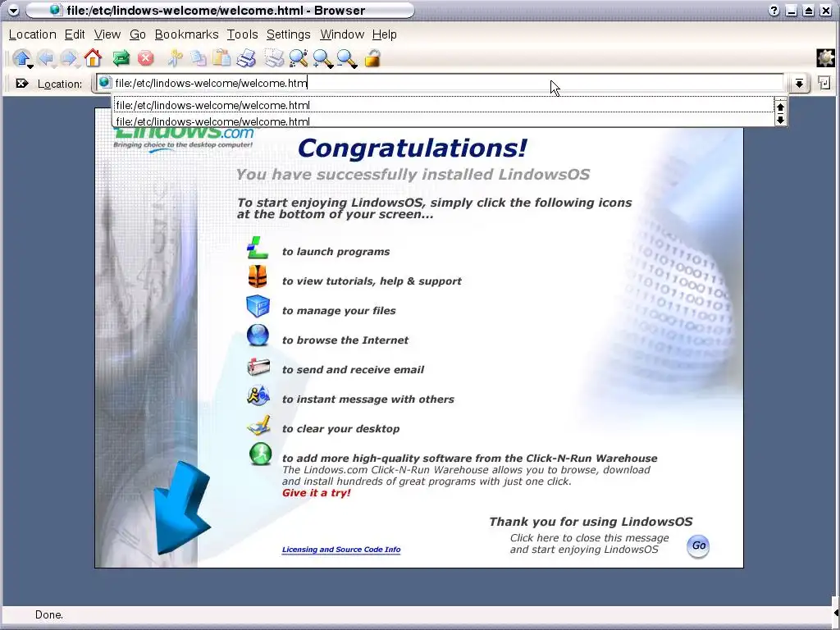Print the page with printer icon
Viewport: 840px width, 630px height.
tap(246, 58)
